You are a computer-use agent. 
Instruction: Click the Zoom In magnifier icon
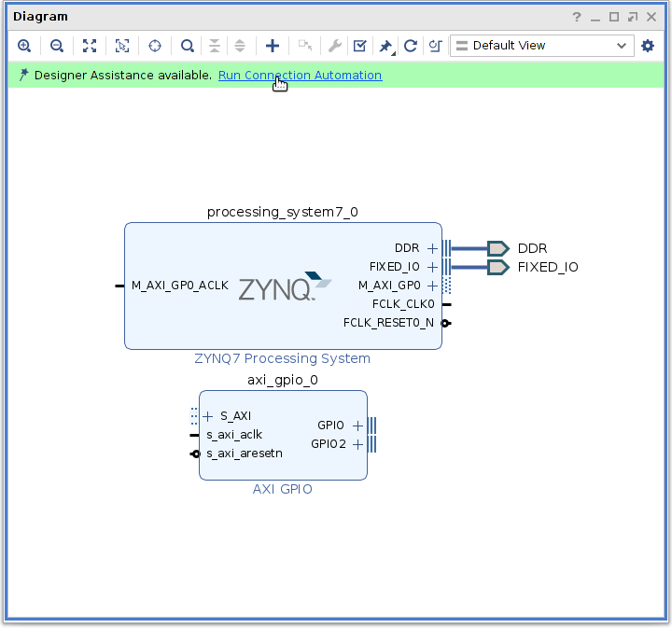[24, 46]
